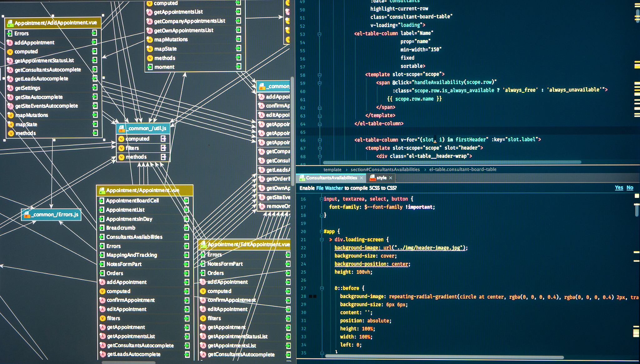Click Yes to enable File Watcher

coord(619,187)
